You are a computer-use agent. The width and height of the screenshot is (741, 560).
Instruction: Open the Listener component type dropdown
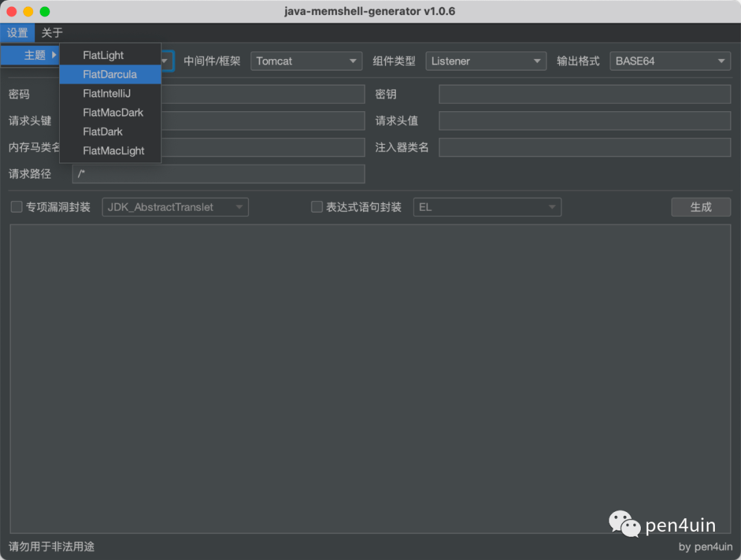pos(486,61)
